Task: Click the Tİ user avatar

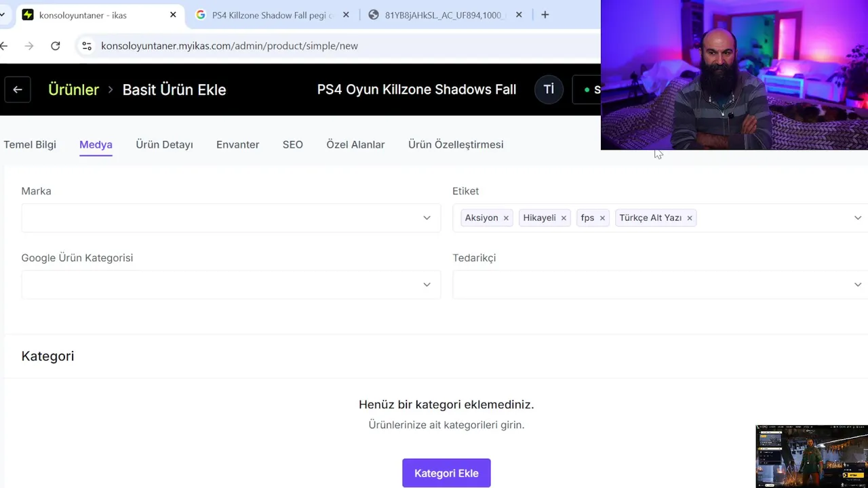Action: coord(549,89)
